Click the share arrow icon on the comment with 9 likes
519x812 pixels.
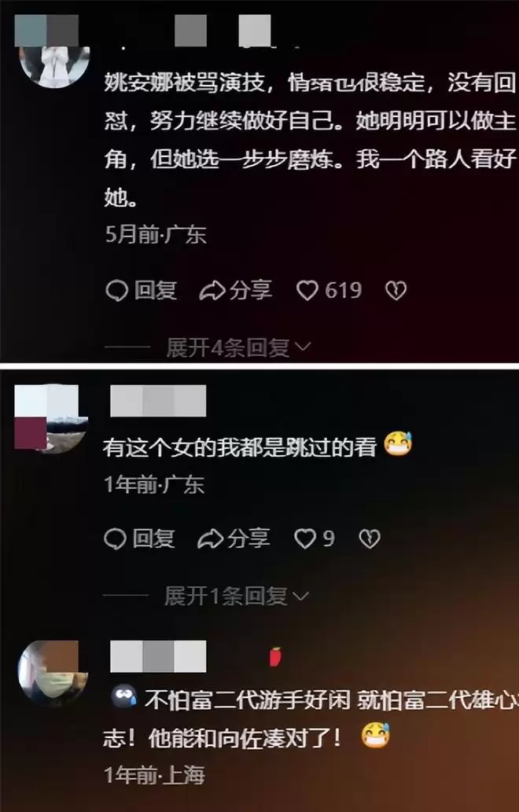click(210, 539)
